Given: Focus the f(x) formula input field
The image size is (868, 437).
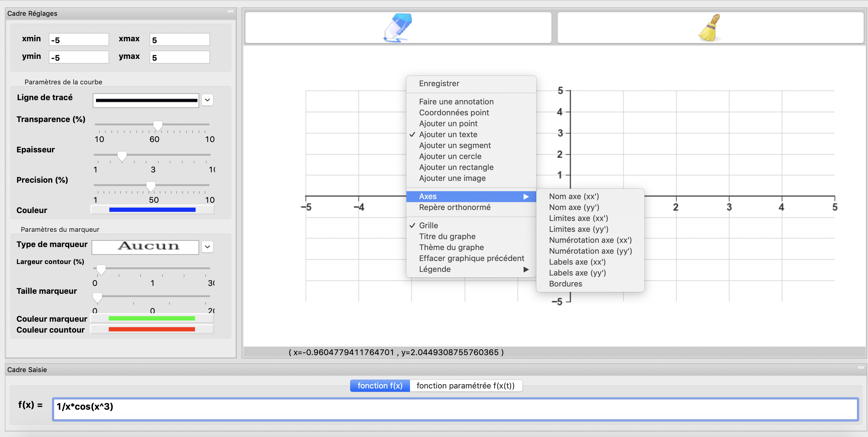Looking at the screenshot, I should pos(455,409).
